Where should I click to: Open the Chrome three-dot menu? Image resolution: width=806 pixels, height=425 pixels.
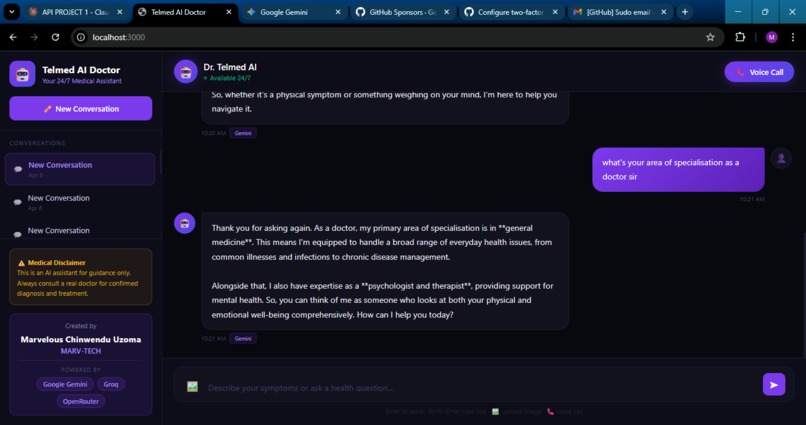click(x=793, y=37)
